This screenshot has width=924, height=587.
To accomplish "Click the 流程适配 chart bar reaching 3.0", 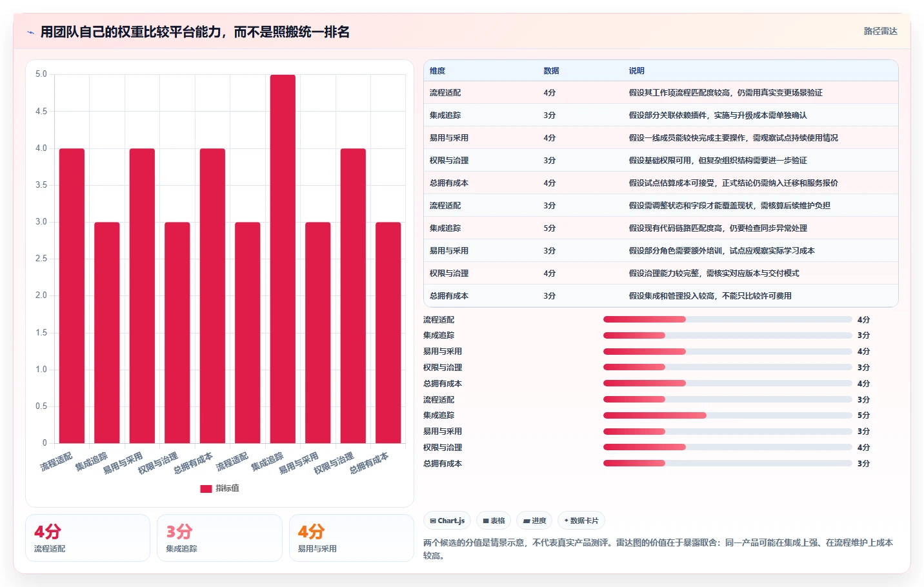I will (x=248, y=333).
